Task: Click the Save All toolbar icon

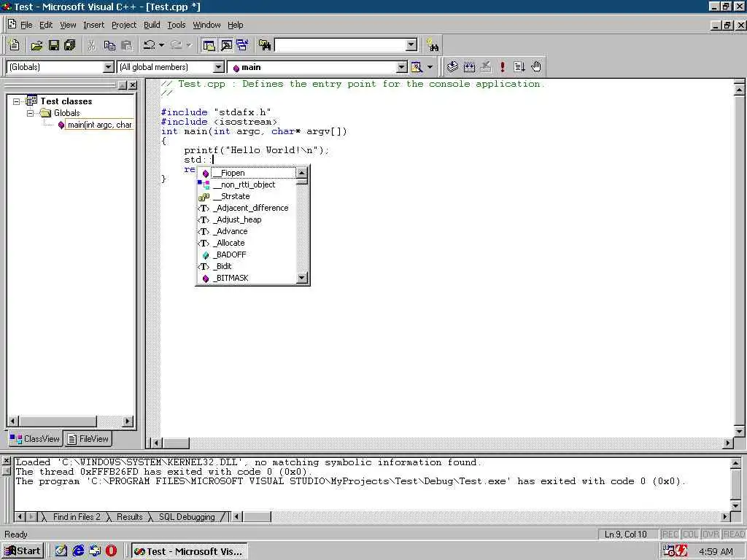Action: tap(69, 45)
